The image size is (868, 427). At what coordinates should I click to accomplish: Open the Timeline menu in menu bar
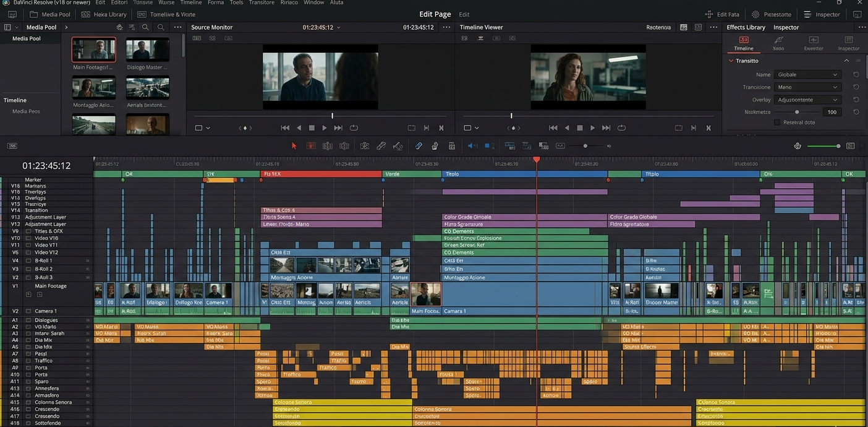click(x=191, y=2)
